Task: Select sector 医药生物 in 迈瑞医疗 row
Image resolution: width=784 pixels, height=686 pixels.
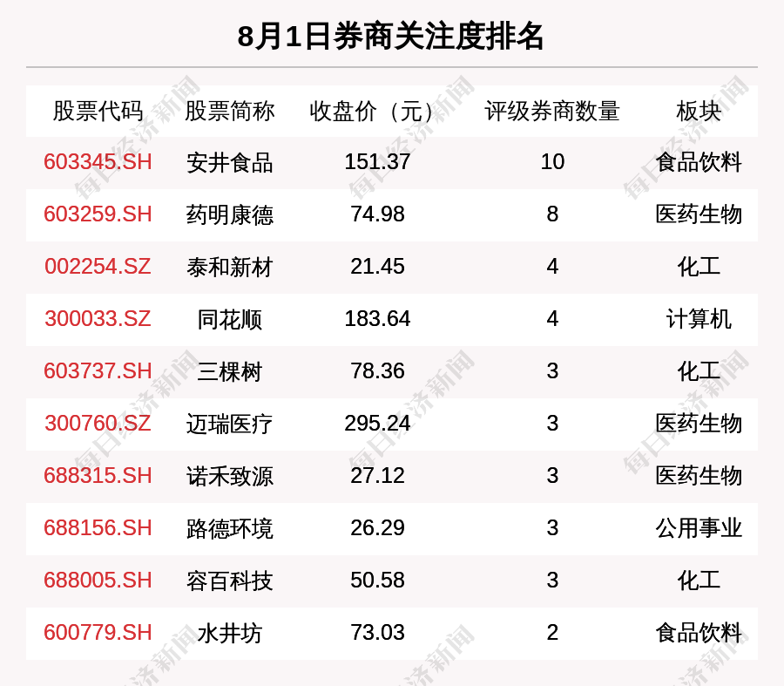Action: [699, 424]
